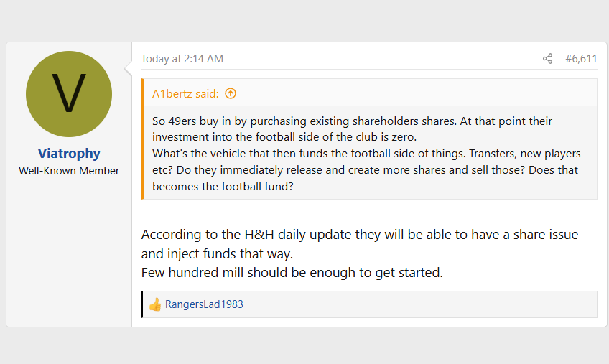609x364 pixels.
Task: Click the thumbs-up reaction icon
Action: click(x=155, y=304)
